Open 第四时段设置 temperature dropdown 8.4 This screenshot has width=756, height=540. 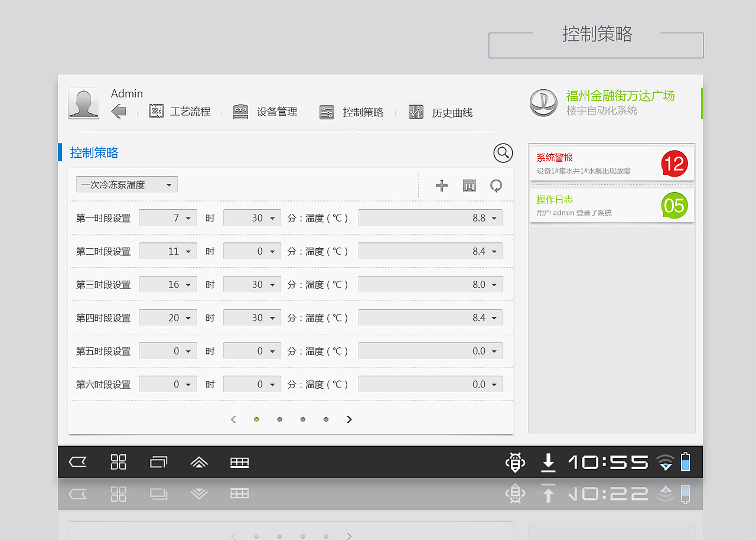pos(431,317)
